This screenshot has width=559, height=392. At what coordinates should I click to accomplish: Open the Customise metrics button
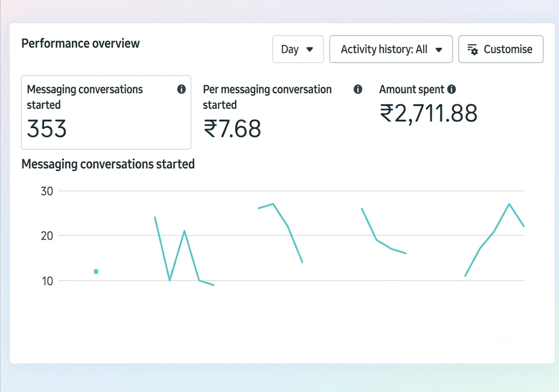point(500,49)
